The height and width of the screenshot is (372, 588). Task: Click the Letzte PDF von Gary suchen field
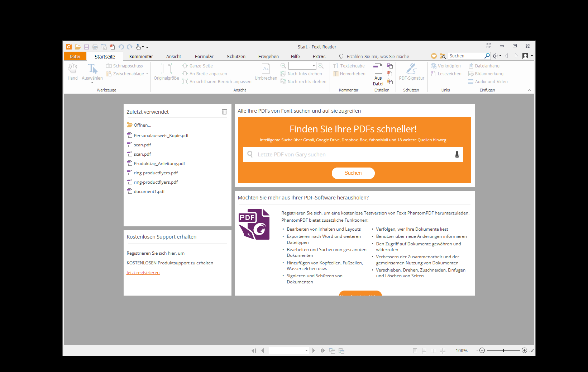[x=353, y=155]
